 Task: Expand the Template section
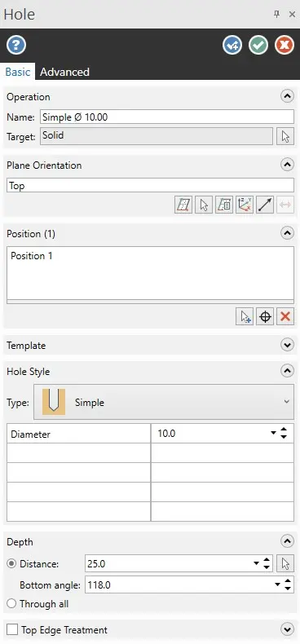coord(287,345)
